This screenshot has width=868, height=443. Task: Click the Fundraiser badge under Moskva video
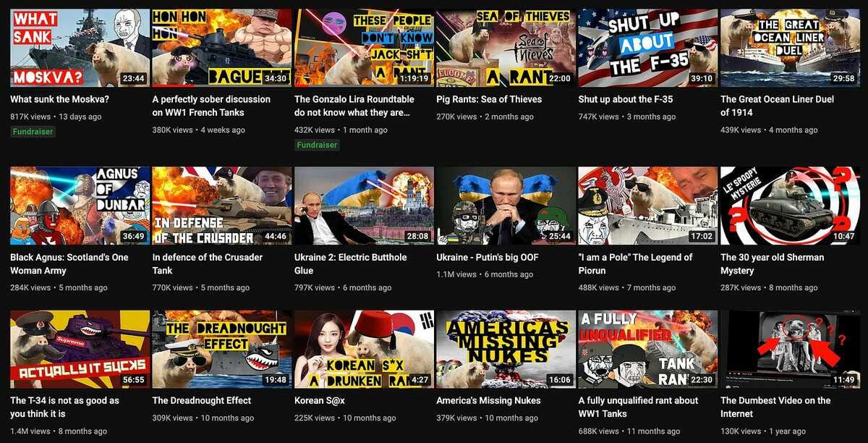pos(33,132)
